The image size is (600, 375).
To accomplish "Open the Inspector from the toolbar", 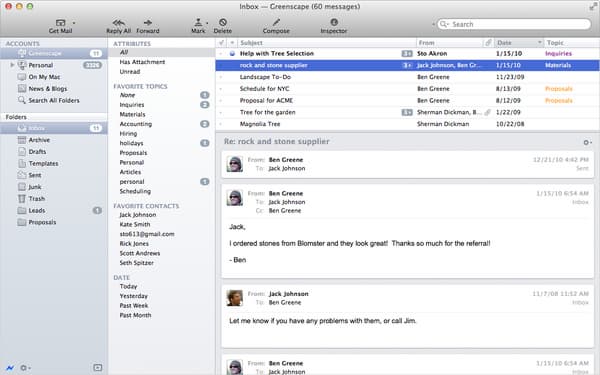I will 334,22.
